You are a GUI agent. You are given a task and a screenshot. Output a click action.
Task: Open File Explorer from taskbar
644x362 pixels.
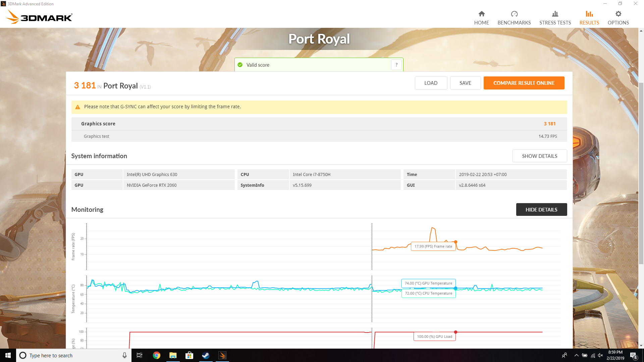[173, 355]
